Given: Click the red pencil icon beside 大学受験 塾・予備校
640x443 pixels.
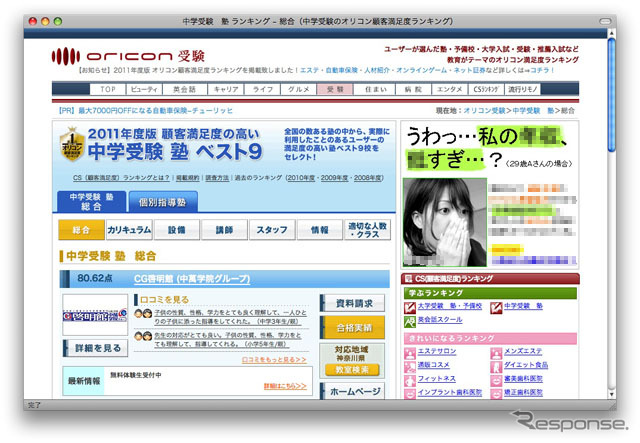Looking at the screenshot, I should point(410,306).
